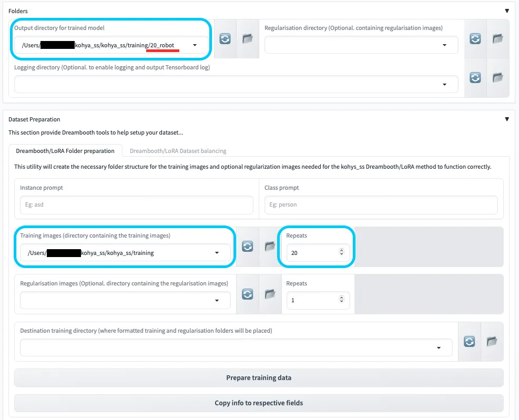519x420 pixels.
Task: Browse folder for output directory of trained model
Action: [248, 39]
